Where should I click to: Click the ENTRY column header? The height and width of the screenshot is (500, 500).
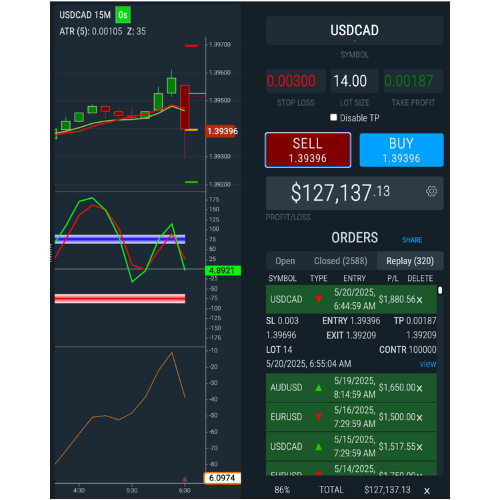[354, 278]
